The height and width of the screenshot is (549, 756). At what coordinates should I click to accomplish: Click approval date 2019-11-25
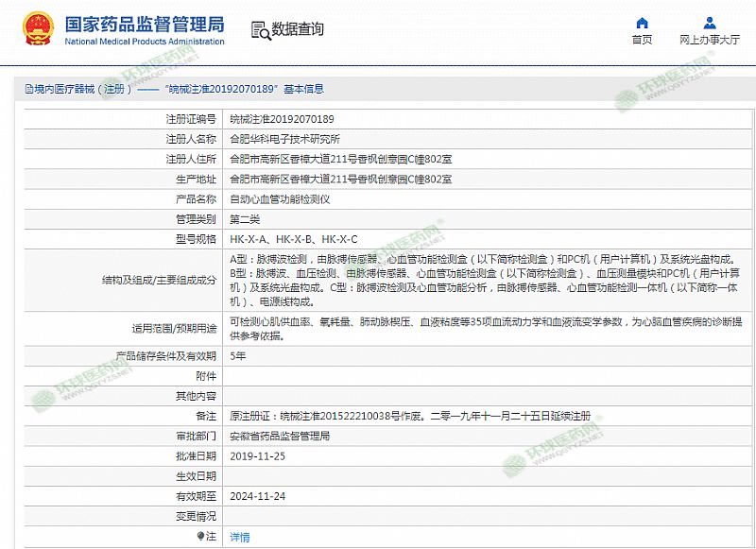(x=257, y=456)
